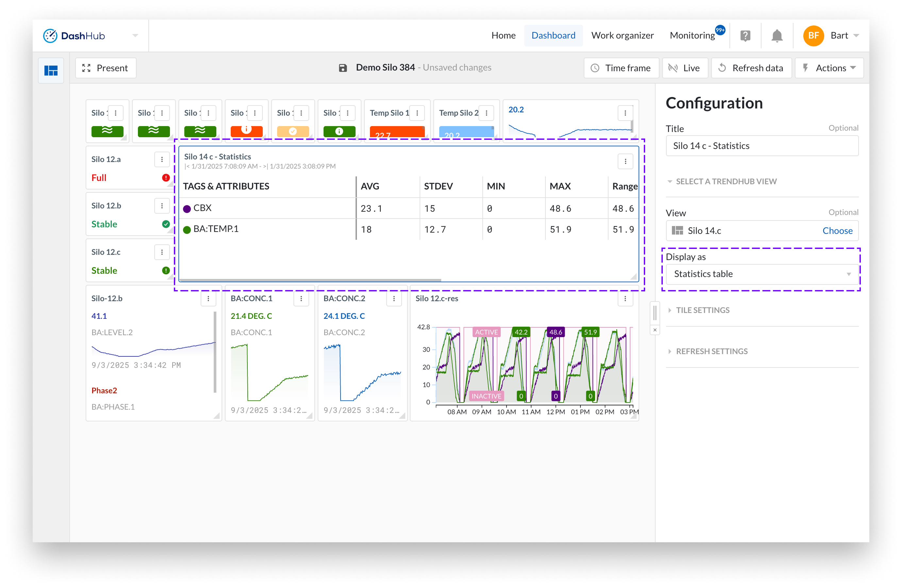Click the save disk icon beside Demo Silo 384
Screen dimensions: 902x588
pyautogui.click(x=342, y=68)
